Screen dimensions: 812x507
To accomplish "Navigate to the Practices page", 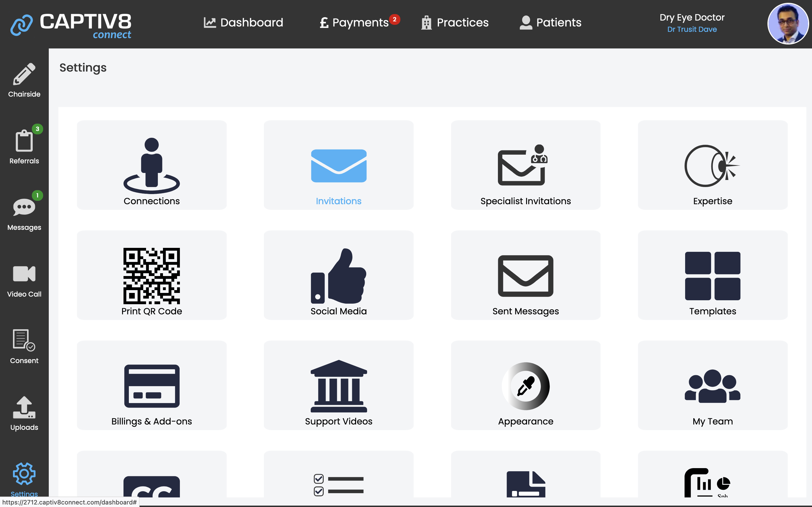I will point(455,23).
